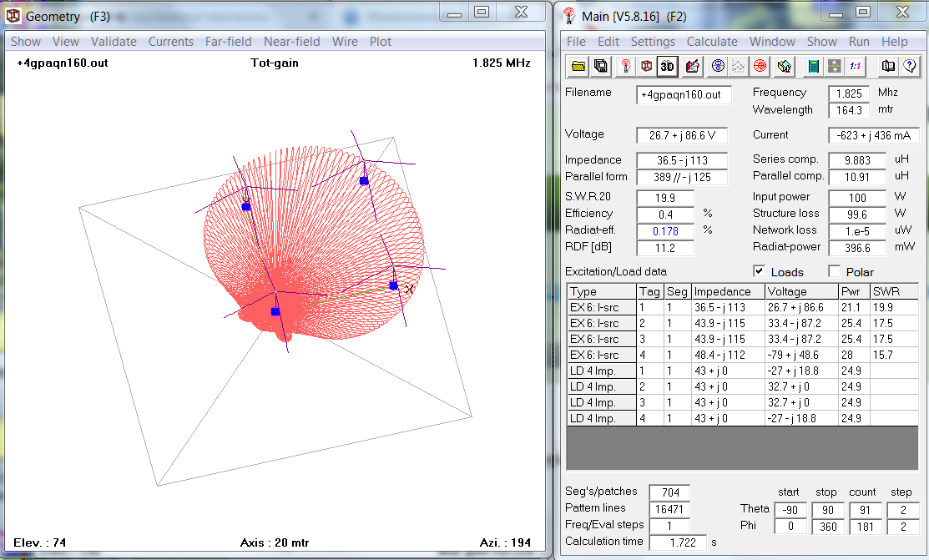
Task: Open the Validate menu
Action: (x=114, y=42)
